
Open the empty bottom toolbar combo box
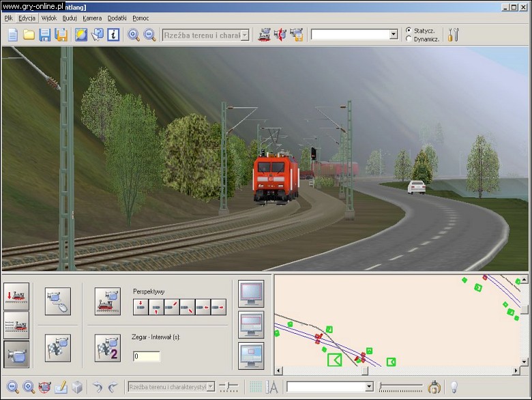coord(369,387)
